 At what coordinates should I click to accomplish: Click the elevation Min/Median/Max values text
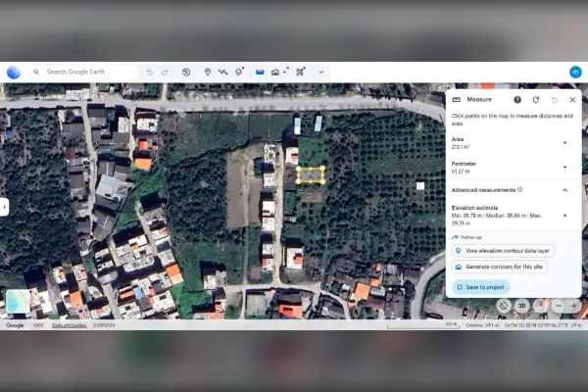497,220
